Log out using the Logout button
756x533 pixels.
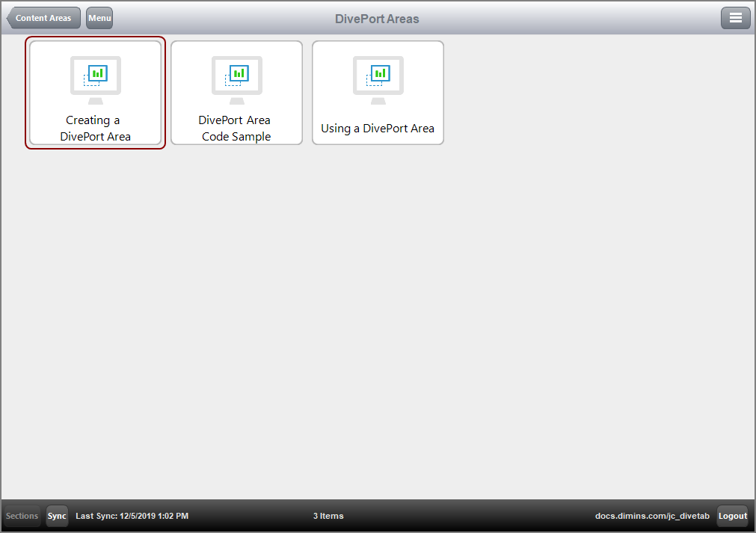[732, 516]
